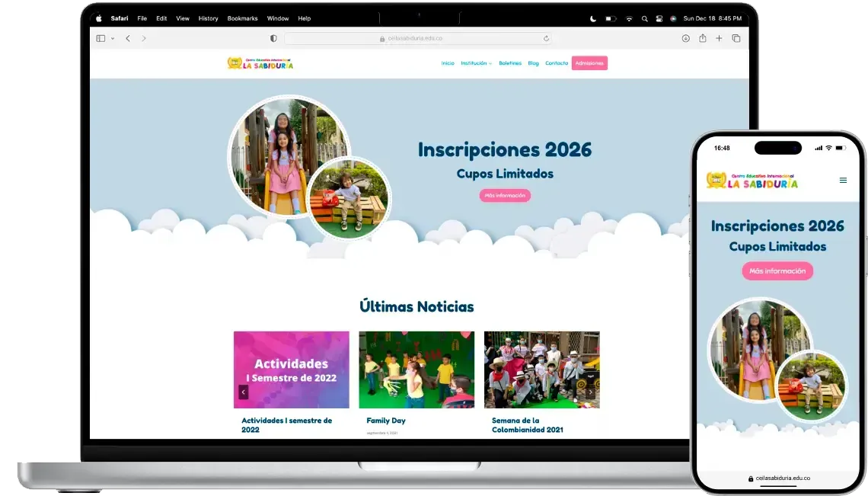Open a new tab with plus icon

point(719,38)
